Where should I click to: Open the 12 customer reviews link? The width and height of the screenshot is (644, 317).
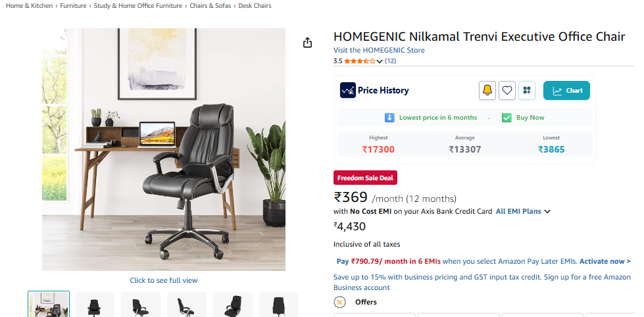(390, 61)
